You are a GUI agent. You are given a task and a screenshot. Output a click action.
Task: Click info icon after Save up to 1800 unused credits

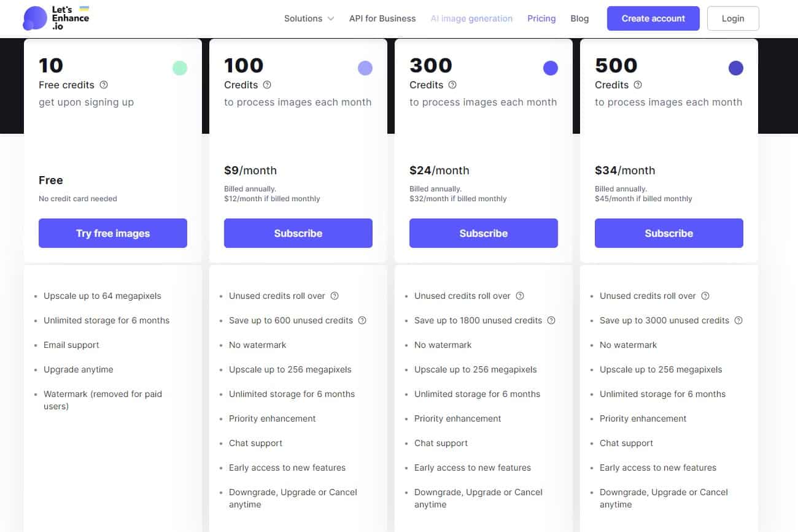551,320
